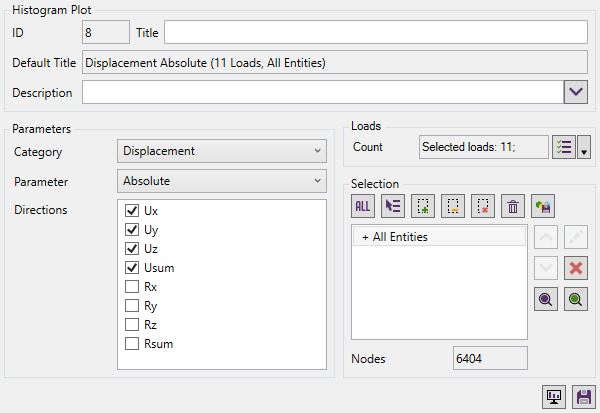Open the Parameter dropdown showing Absolute

222,182
